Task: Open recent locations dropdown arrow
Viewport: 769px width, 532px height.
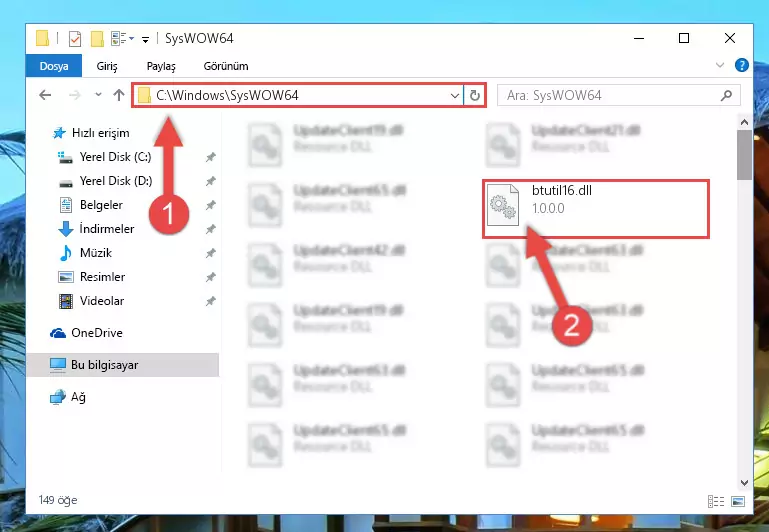Action: tap(98, 95)
